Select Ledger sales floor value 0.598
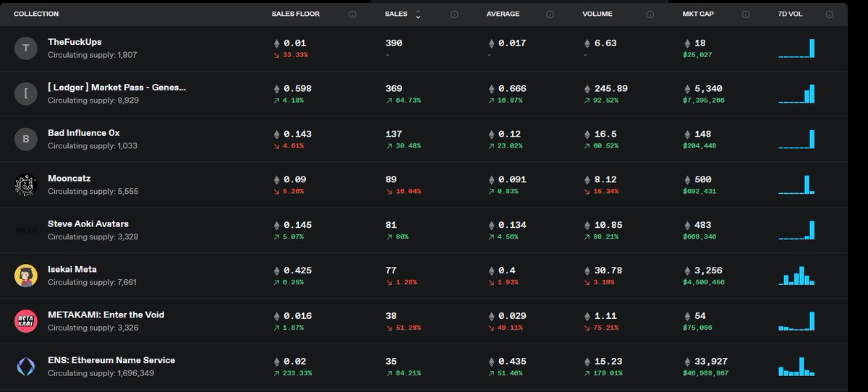 pos(298,89)
